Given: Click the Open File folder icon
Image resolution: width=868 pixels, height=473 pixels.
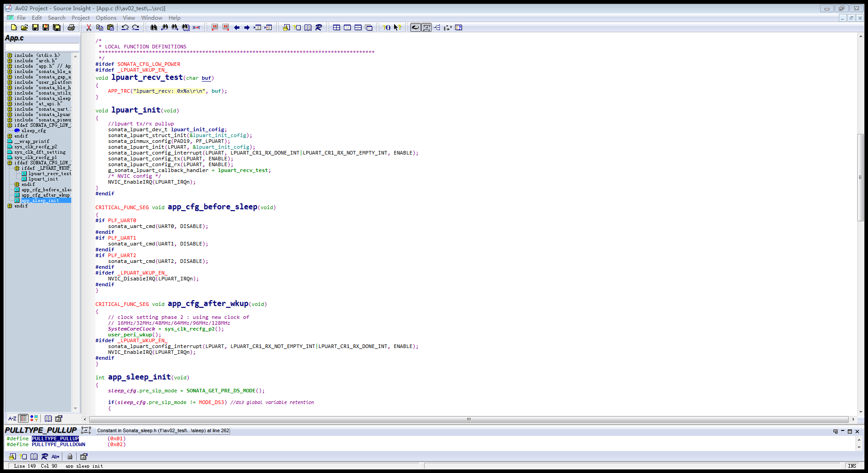Looking at the screenshot, I should tap(25, 27).
